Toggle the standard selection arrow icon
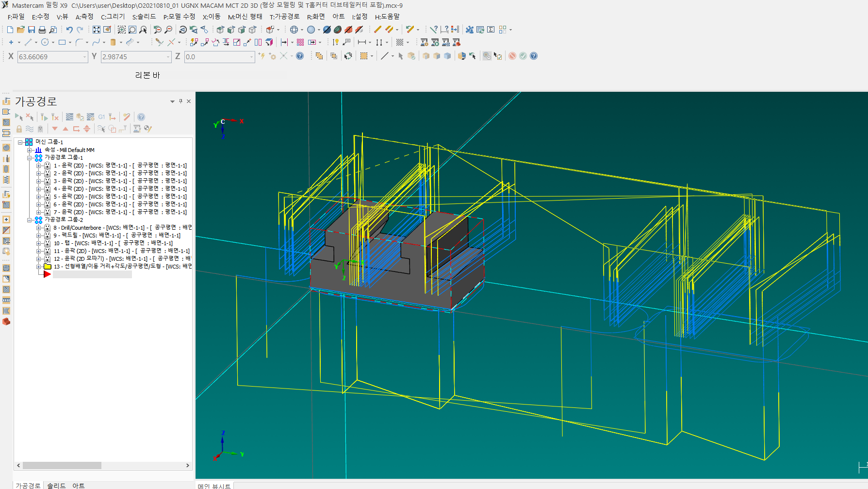 (400, 56)
